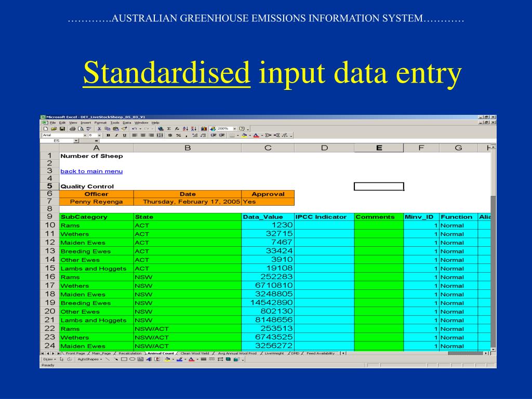Click the Print icon
Screen dimensions: 532x399
pos(72,129)
